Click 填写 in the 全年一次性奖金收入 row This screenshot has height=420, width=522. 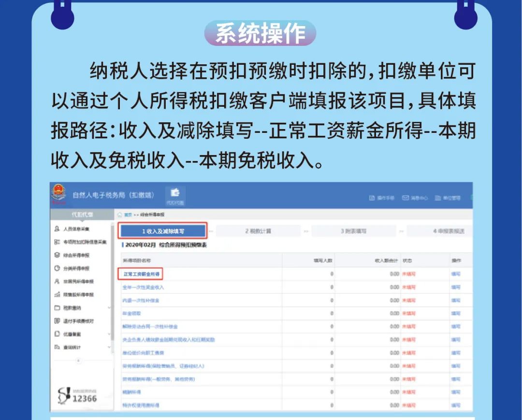(456, 287)
